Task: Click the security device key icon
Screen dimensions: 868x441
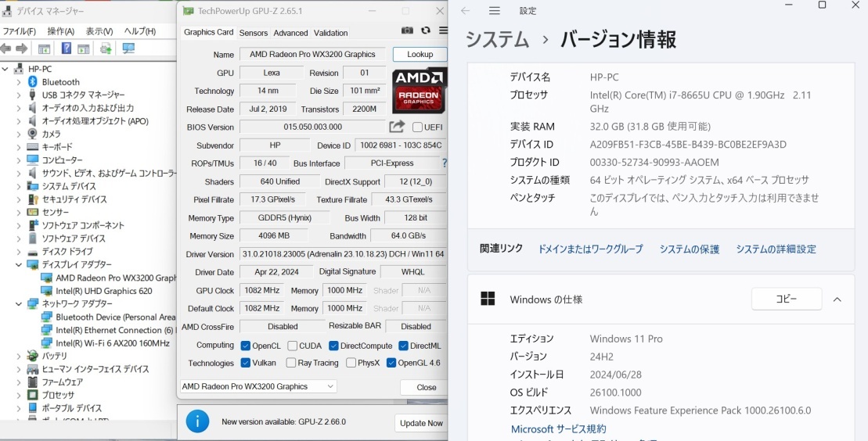Action: 33,199
